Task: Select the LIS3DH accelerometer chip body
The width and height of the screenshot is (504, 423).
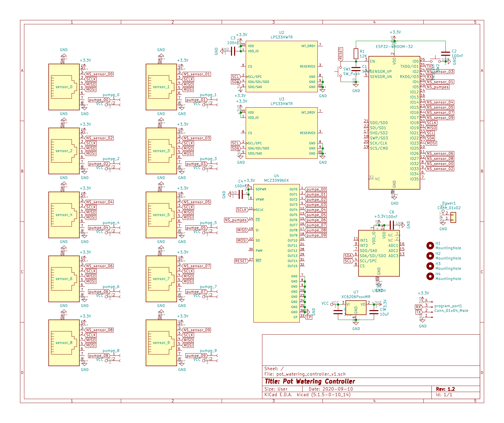Action: [x=379, y=253]
